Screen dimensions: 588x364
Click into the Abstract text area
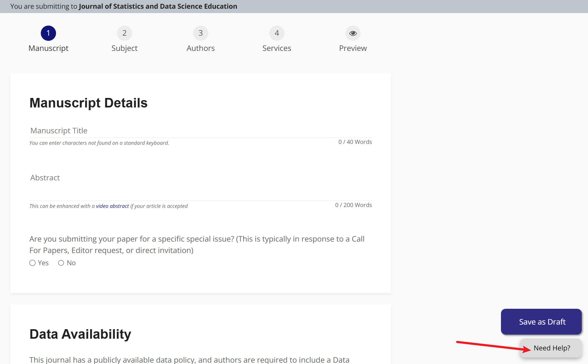click(201, 188)
